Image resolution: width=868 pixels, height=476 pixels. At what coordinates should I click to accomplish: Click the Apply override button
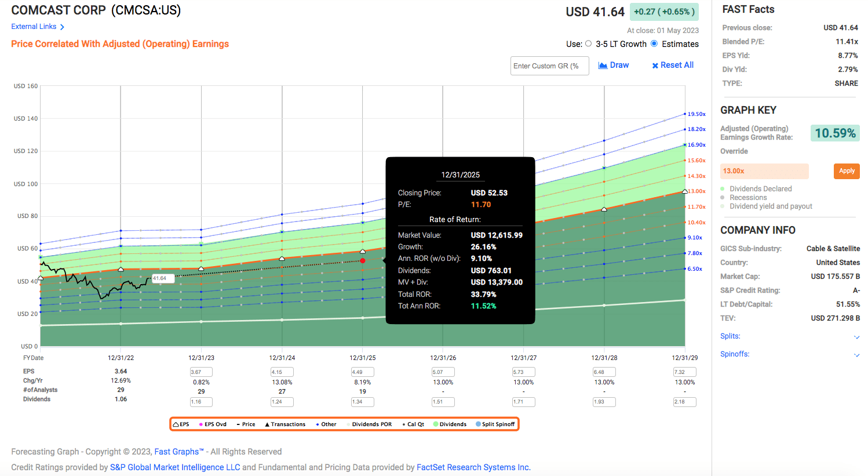[x=847, y=171]
